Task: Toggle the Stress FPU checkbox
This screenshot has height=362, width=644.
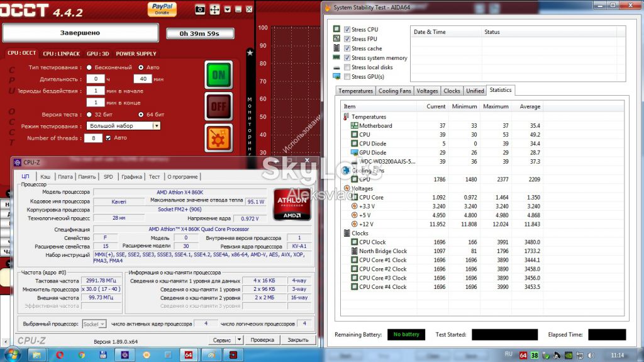Action: 347,38
